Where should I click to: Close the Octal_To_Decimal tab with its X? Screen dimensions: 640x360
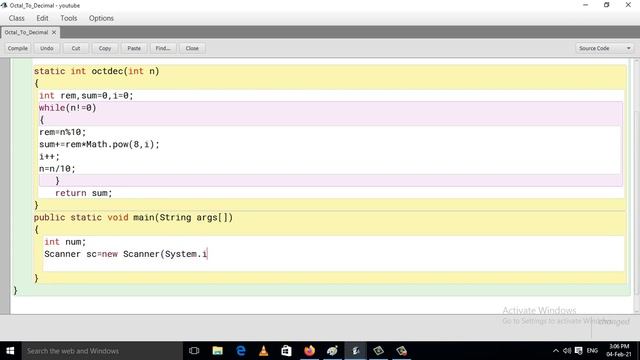coord(54,32)
